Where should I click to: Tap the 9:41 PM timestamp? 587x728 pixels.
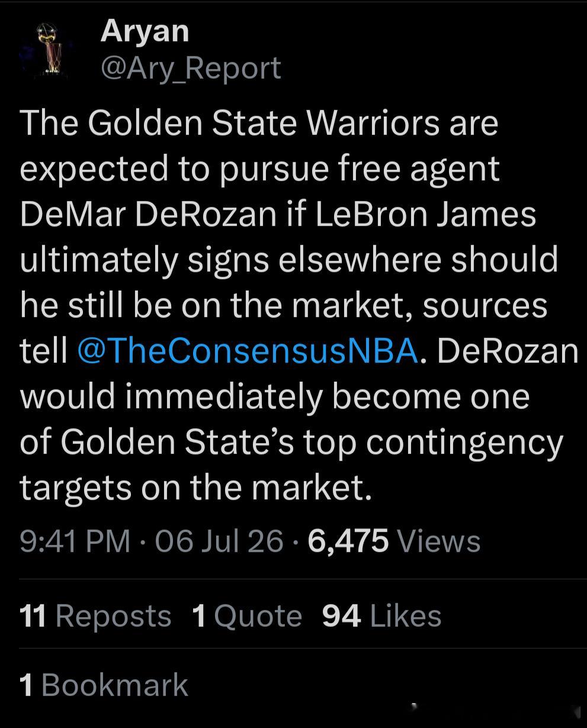tap(75, 541)
